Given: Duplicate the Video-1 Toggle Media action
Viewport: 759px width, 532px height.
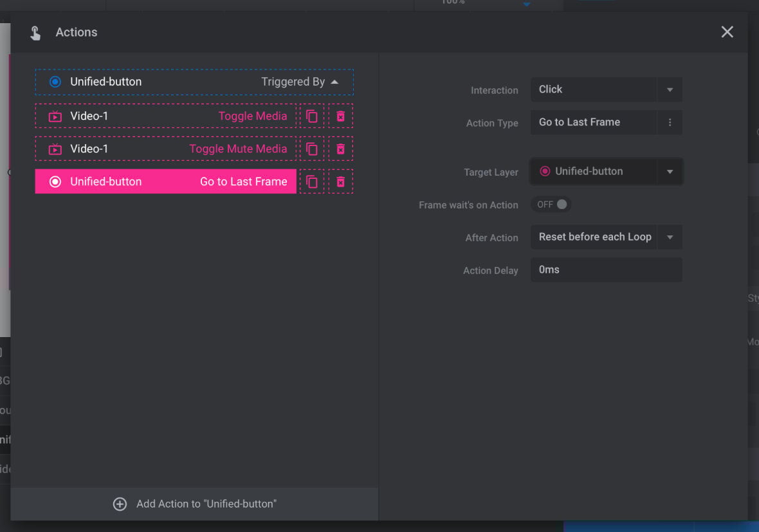Looking at the screenshot, I should [x=312, y=116].
